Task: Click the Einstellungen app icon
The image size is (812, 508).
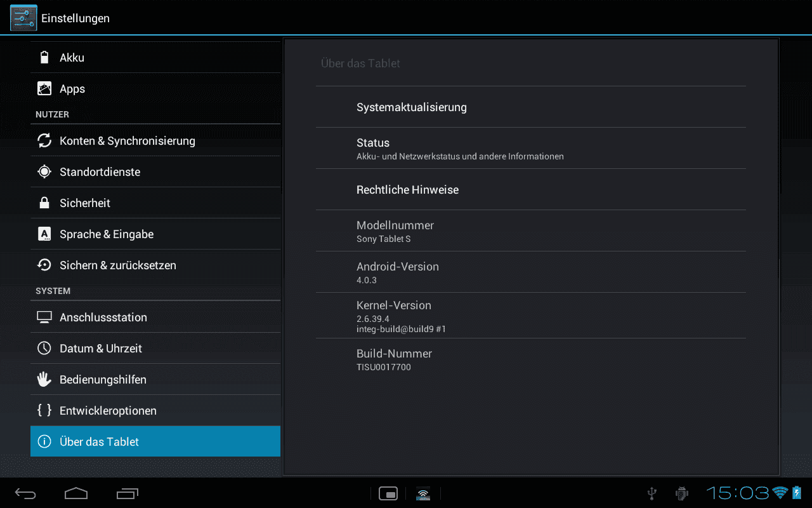Action: pyautogui.click(x=23, y=18)
